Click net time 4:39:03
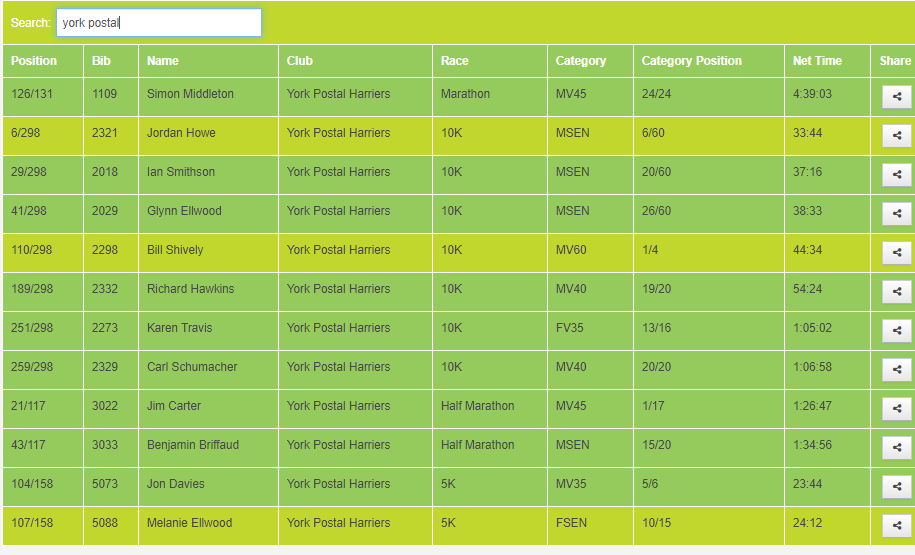Viewport: 915px width, 555px height. (x=812, y=94)
